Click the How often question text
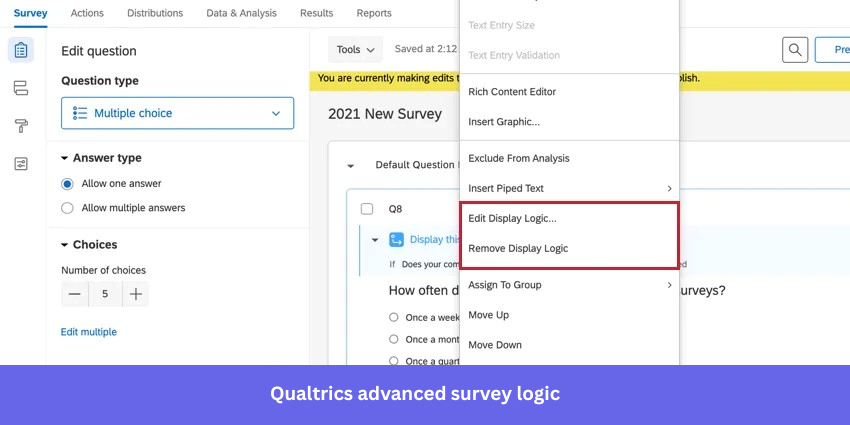Viewport: 850px width, 425px height. (424, 291)
